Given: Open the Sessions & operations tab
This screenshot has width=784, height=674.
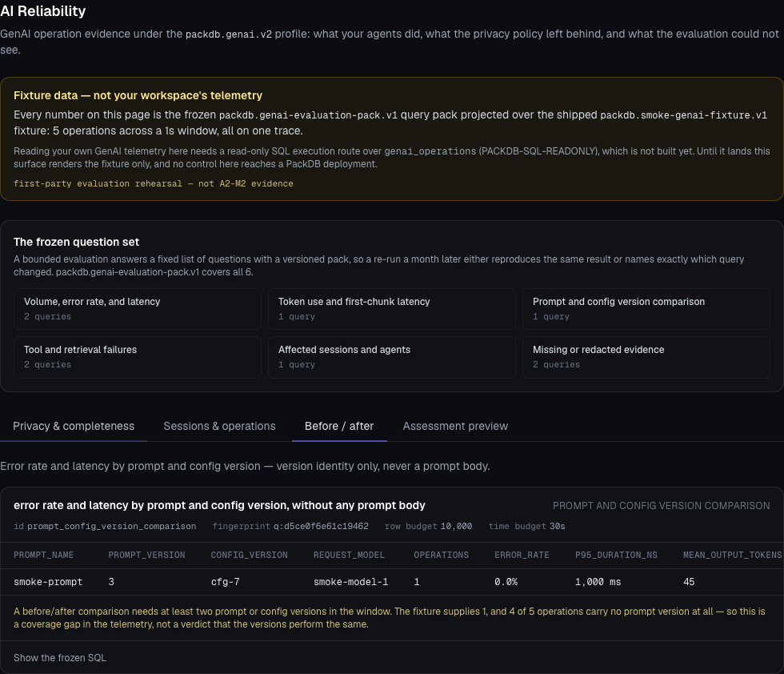Looking at the screenshot, I should pyautogui.click(x=219, y=427).
